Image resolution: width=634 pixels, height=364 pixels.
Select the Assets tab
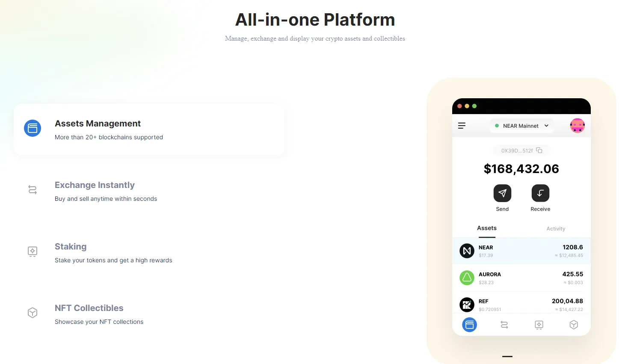pos(486,228)
